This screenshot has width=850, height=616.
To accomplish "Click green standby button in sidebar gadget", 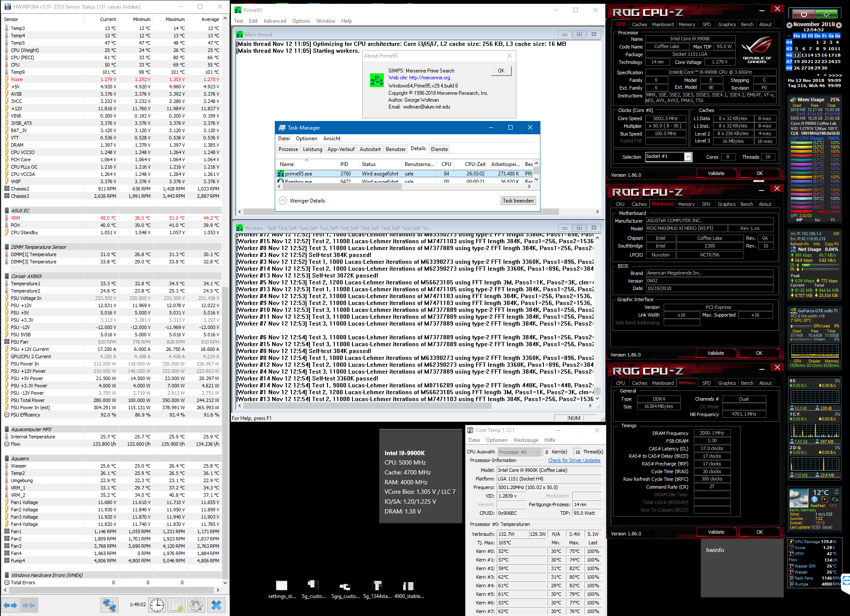I will tap(826, 14).
